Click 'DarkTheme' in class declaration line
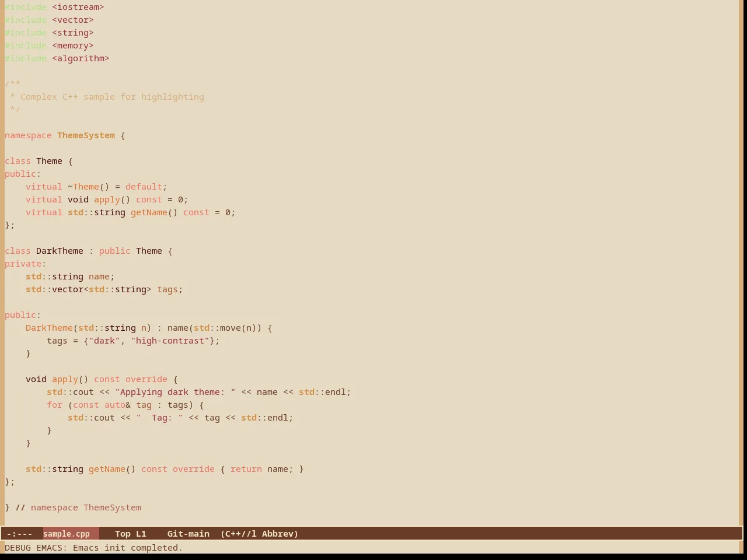Viewport: 747px width, 560px height. click(x=60, y=251)
